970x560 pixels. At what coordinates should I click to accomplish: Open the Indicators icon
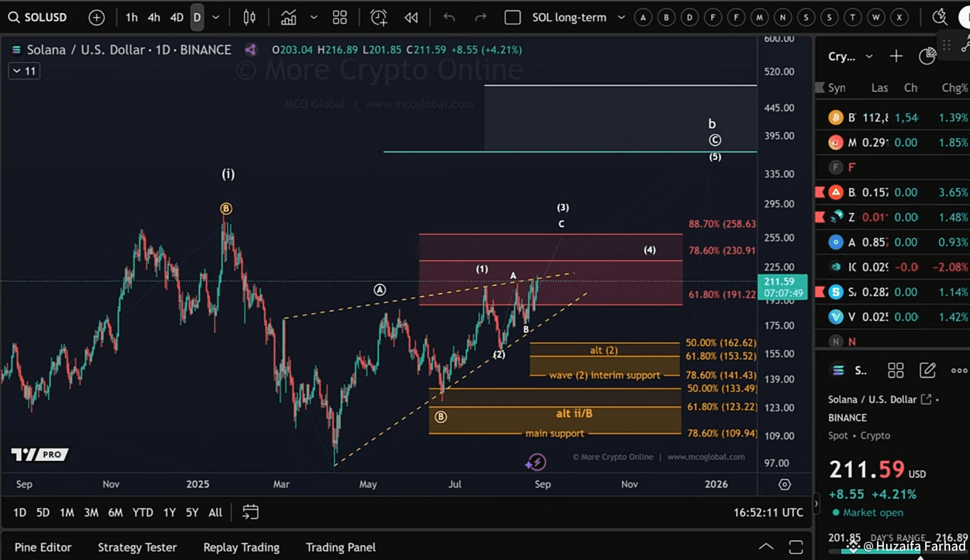pyautogui.click(x=289, y=18)
